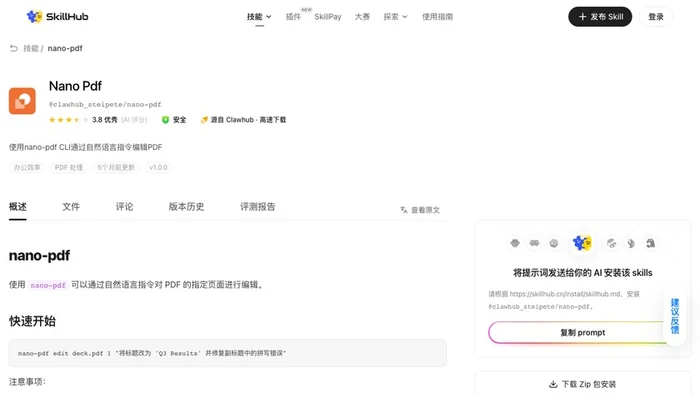Click the green 安全 shield icon

[x=165, y=120]
